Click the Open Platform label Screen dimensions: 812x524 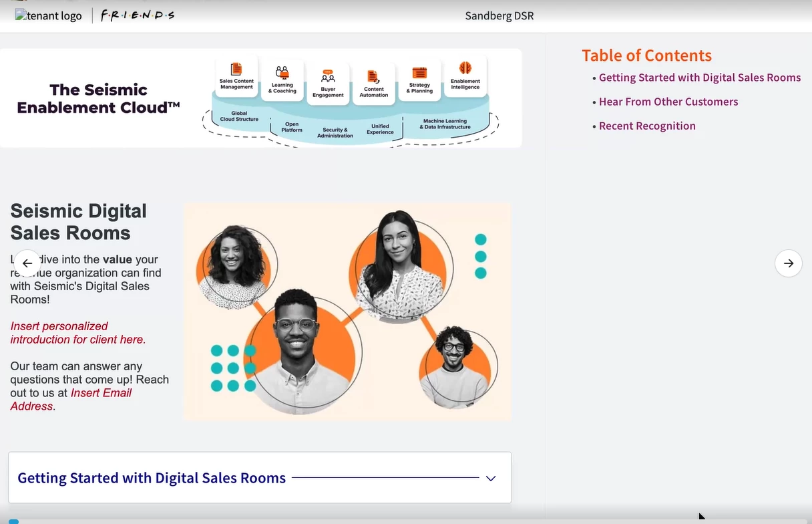[292, 127]
